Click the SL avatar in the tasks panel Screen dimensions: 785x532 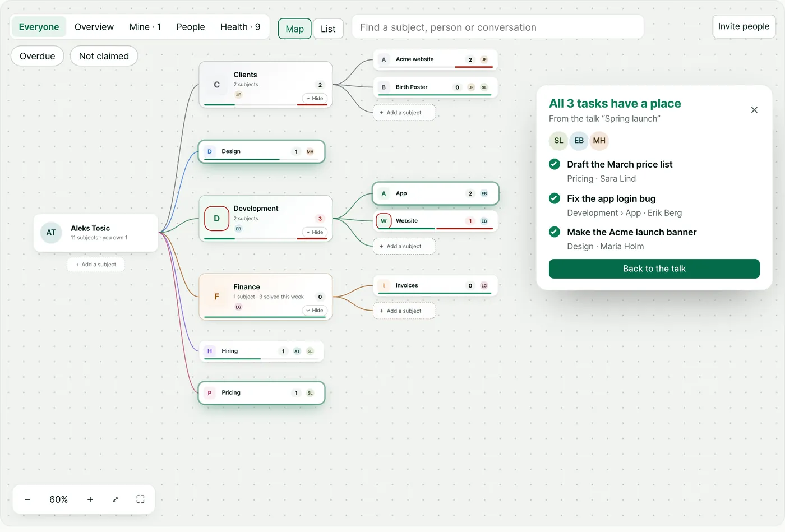tap(558, 141)
